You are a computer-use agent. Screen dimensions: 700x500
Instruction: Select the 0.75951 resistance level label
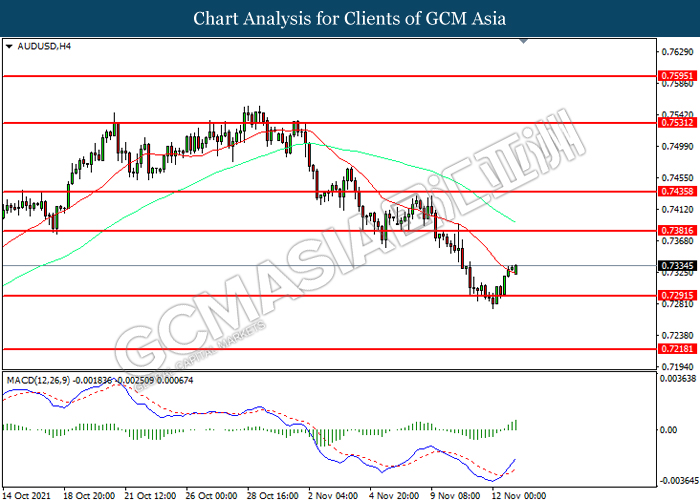coord(677,76)
